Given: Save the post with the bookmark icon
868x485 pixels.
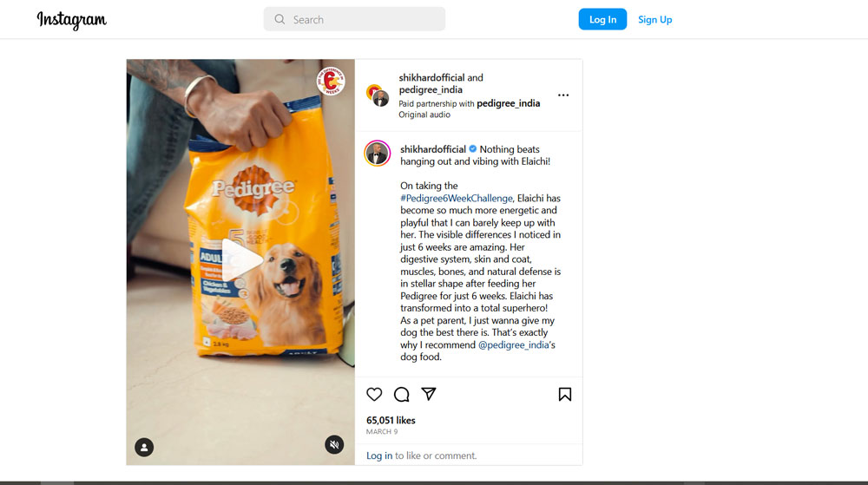Looking at the screenshot, I should (565, 394).
